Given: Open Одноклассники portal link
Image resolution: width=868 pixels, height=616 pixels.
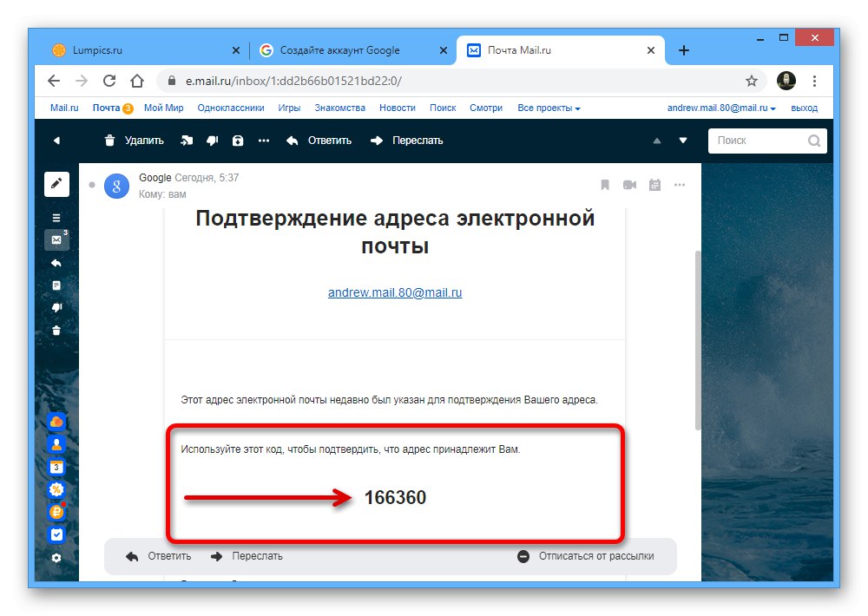Looking at the screenshot, I should (231, 108).
